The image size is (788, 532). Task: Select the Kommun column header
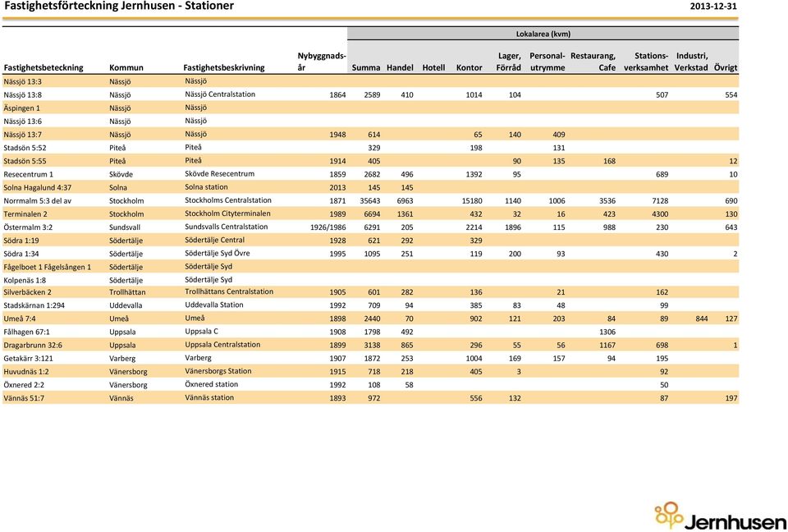coord(126,67)
